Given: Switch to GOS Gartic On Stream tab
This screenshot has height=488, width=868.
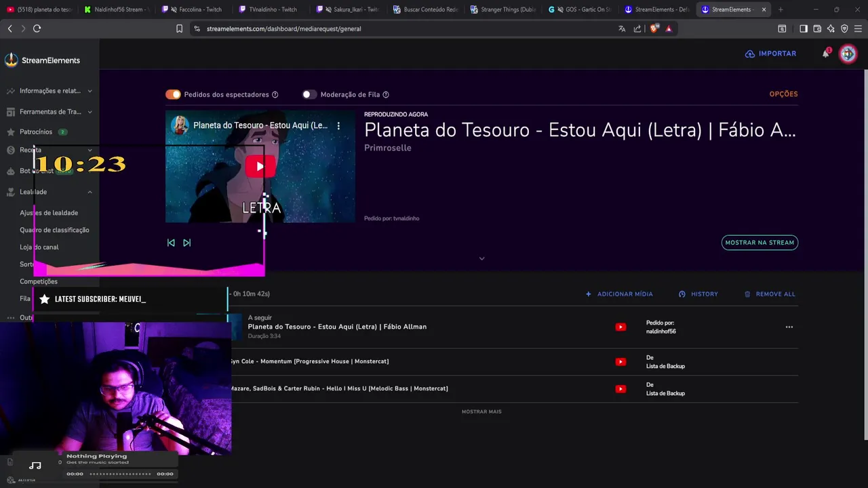Looking at the screenshot, I should [x=581, y=9].
